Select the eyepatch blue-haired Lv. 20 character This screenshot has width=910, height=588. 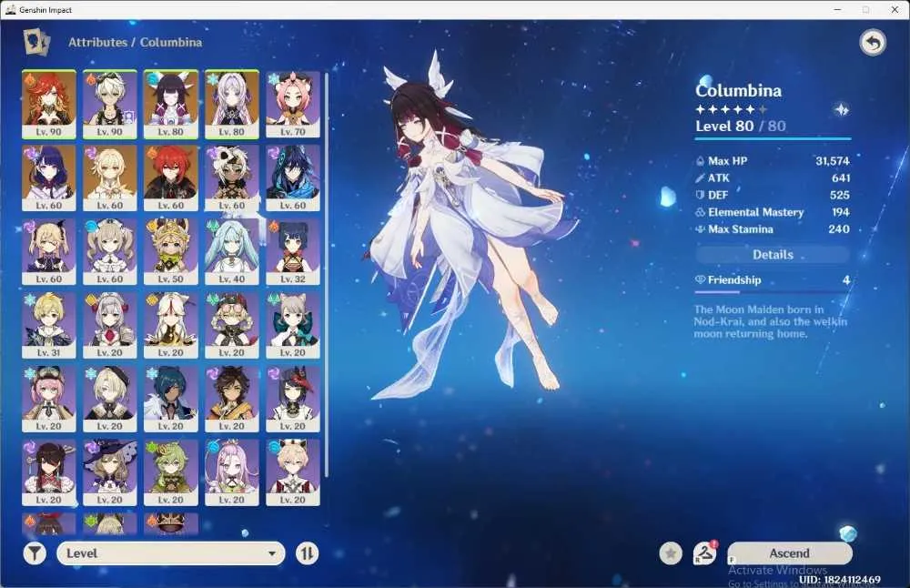171,399
